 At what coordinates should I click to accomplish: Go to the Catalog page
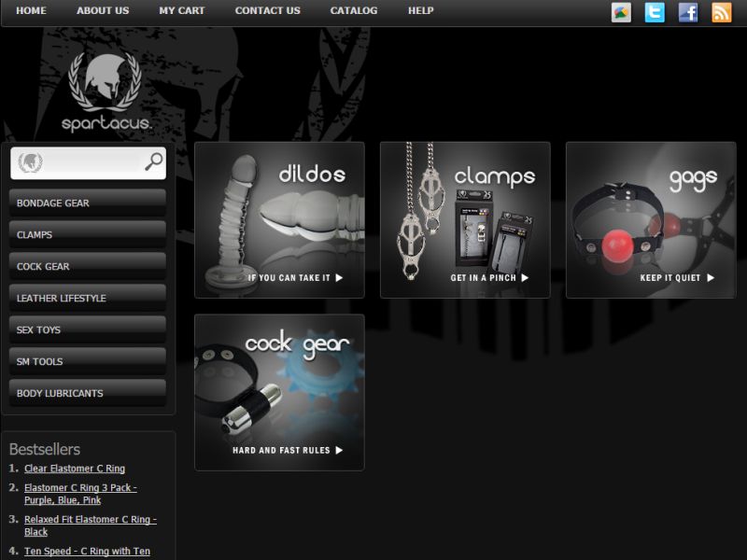(354, 11)
